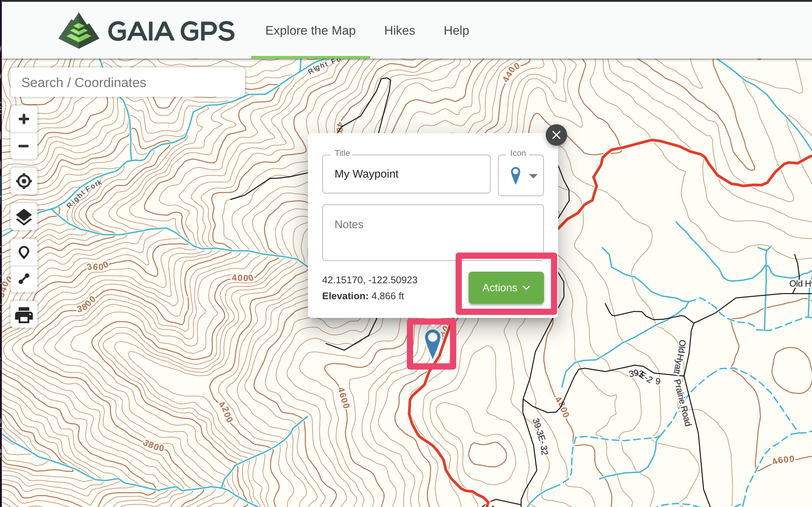Click the Gaia GPS tree logo

78,29
